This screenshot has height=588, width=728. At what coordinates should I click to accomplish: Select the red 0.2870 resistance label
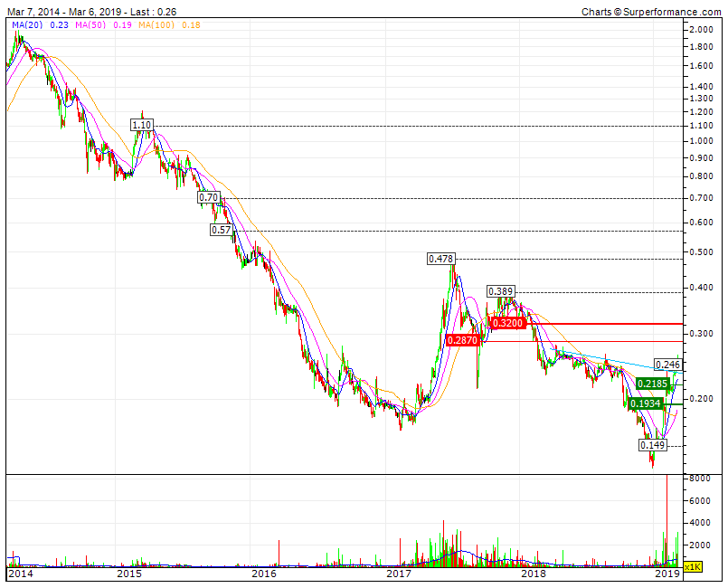462,340
